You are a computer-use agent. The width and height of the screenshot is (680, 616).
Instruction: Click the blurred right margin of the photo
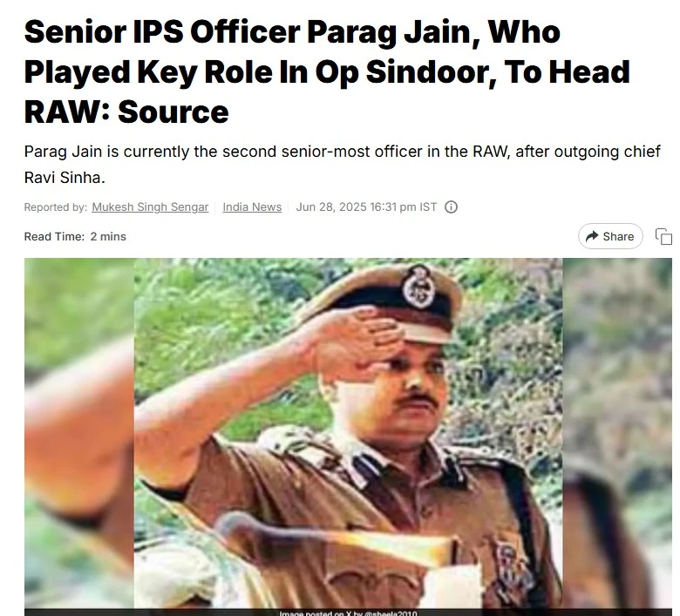coord(617,434)
